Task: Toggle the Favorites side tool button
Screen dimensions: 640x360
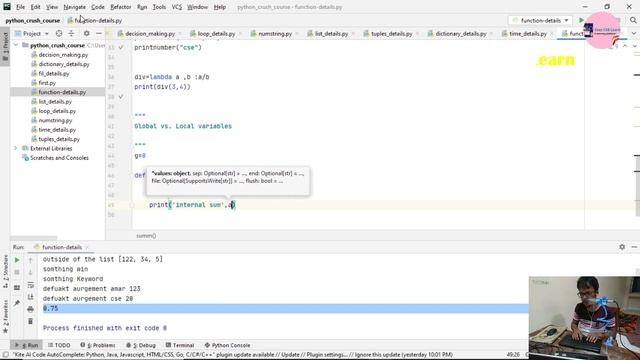Action: [x=5, y=316]
